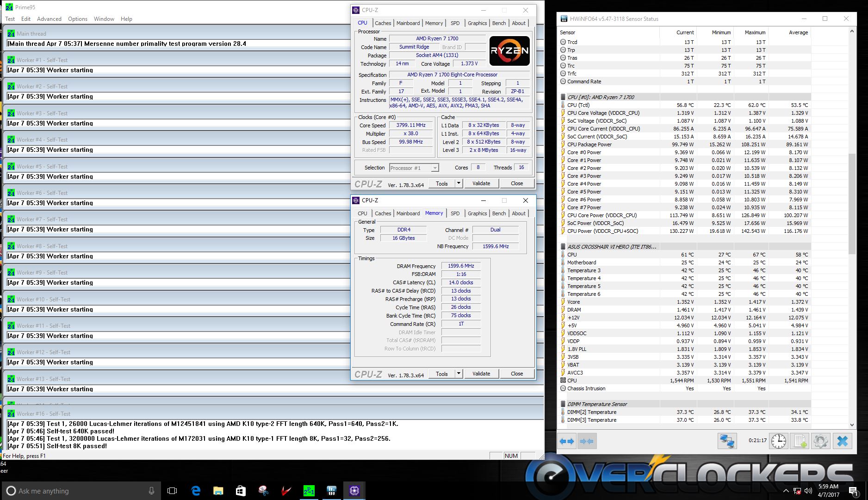Open Prime95 Test menu

point(10,19)
